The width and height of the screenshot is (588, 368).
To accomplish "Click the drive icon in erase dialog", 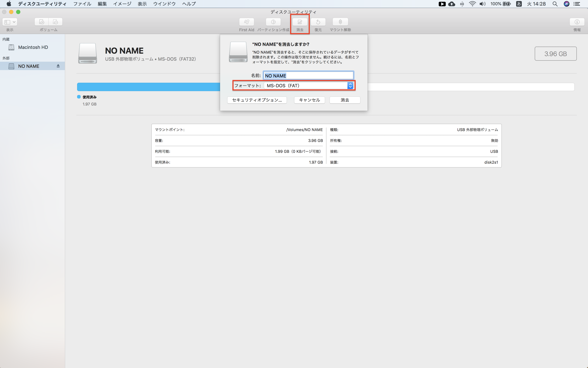I will (x=238, y=52).
